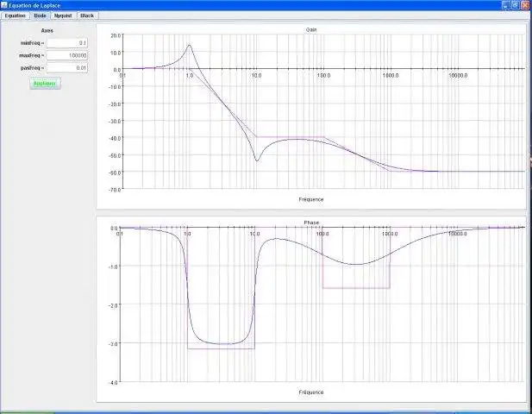
Task: Click the -30.0 gain axis label
Action: [x=115, y=121]
